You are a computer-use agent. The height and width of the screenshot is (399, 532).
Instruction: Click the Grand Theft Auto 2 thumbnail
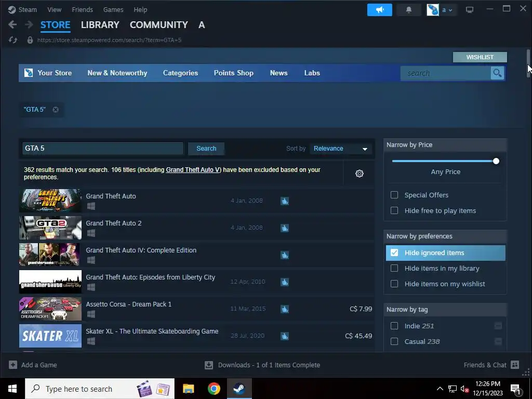point(50,228)
